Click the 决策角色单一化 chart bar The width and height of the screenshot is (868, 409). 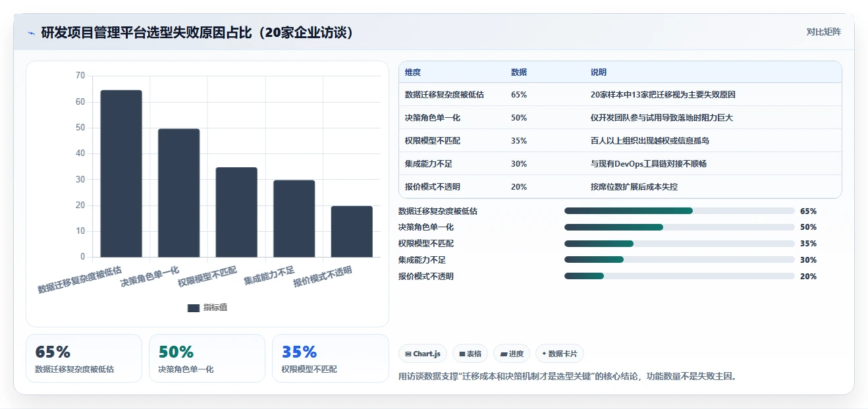178,193
